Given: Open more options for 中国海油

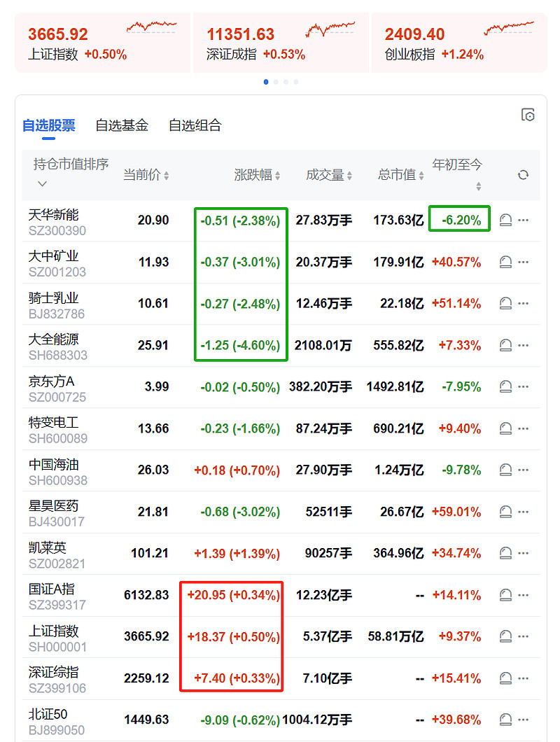Looking at the screenshot, I should [x=523, y=470].
